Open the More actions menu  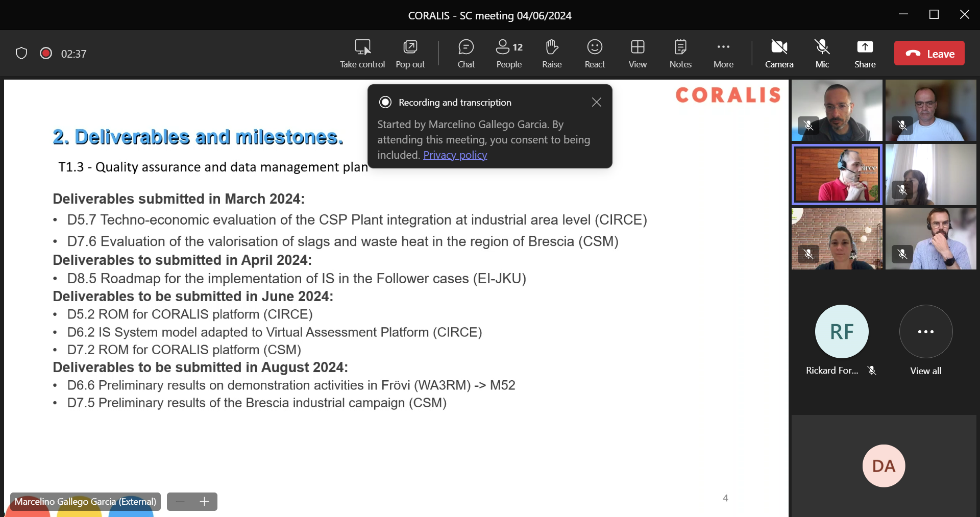723,54
